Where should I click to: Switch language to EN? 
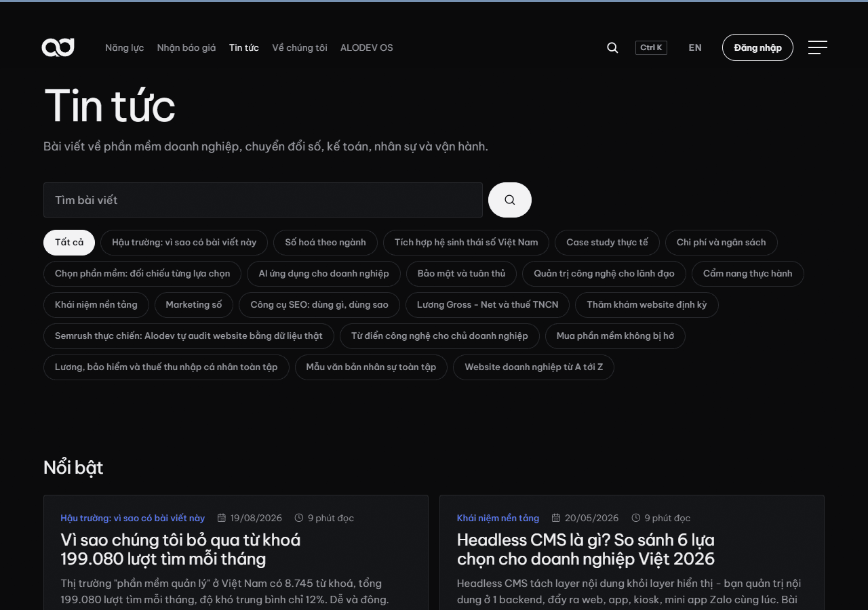[695, 47]
